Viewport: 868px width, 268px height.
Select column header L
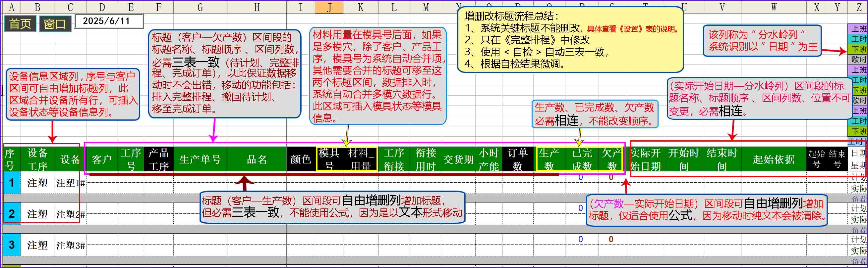[394, 7]
